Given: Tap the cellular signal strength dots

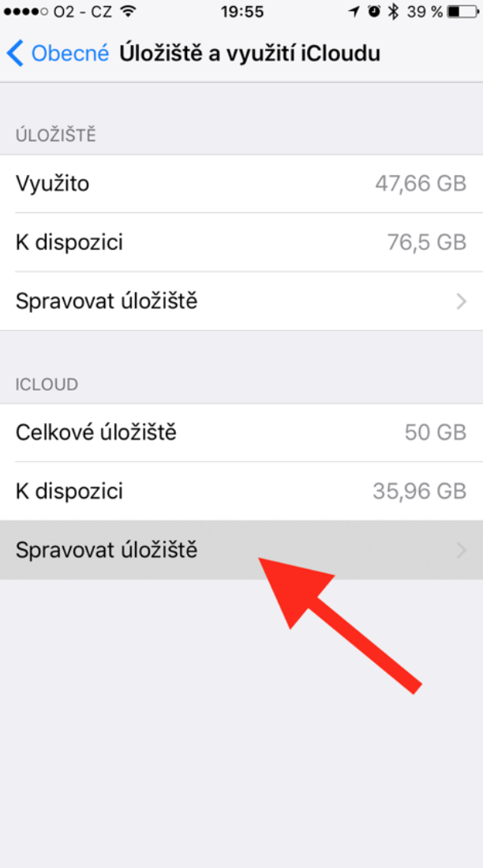Looking at the screenshot, I should point(26,11).
